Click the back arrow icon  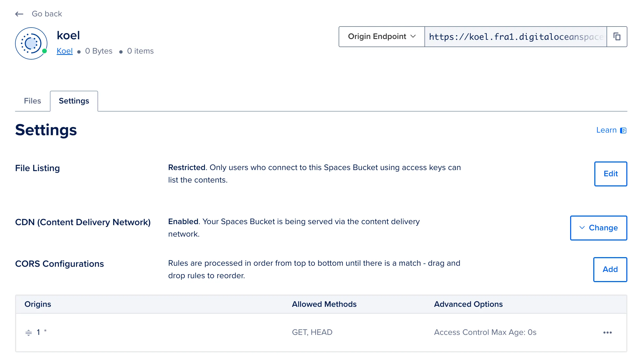[x=19, y=14]
